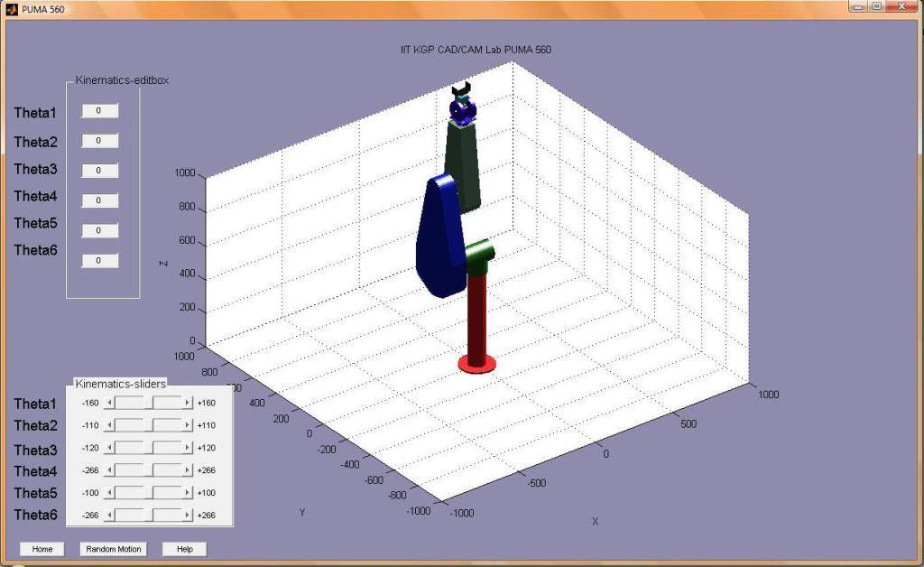The width and height of the screenshot is (924, 567).
Task: Increase Theta1 with slider right arrow
Action: pos(188,403)
